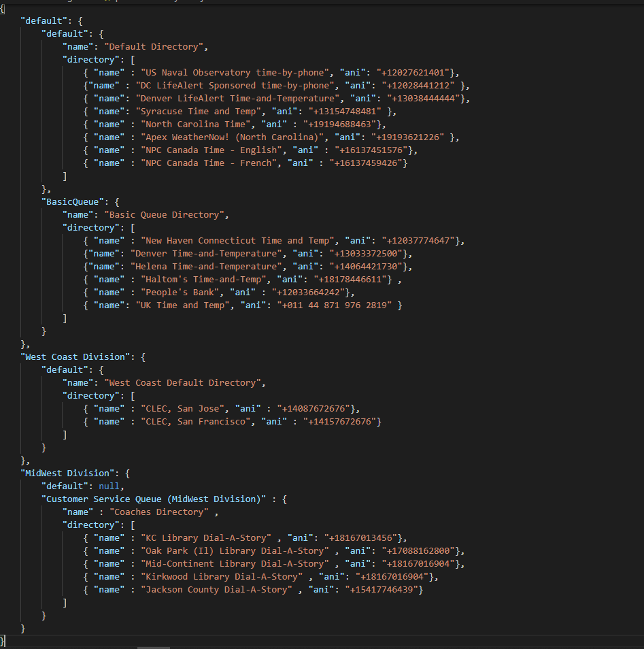
Task: Click the number "+13154748481"
Action: pyautogui.click(x=344, y=112)
